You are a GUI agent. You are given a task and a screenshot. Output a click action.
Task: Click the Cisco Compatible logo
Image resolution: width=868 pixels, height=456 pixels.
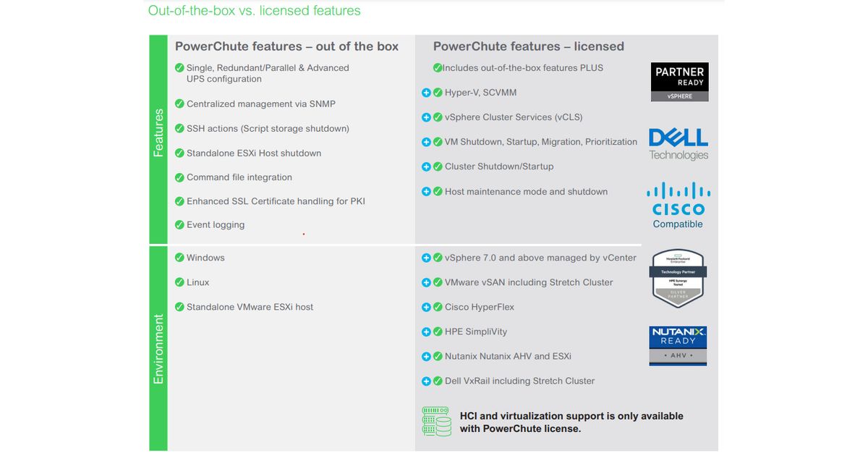[678, 205]
